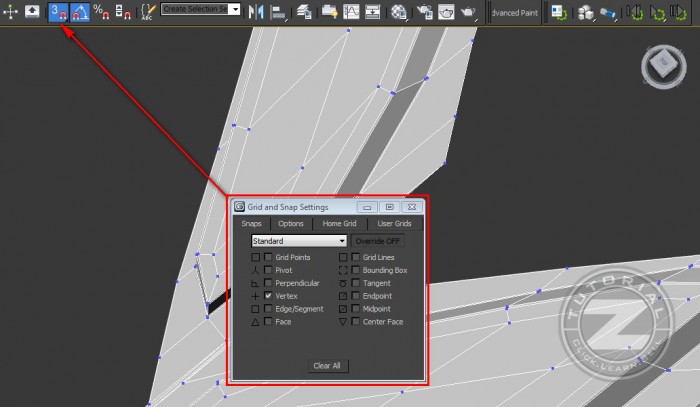Open the Render Setup teapot icon
Viewport: 700px width, 407px height.
(422, 12)
